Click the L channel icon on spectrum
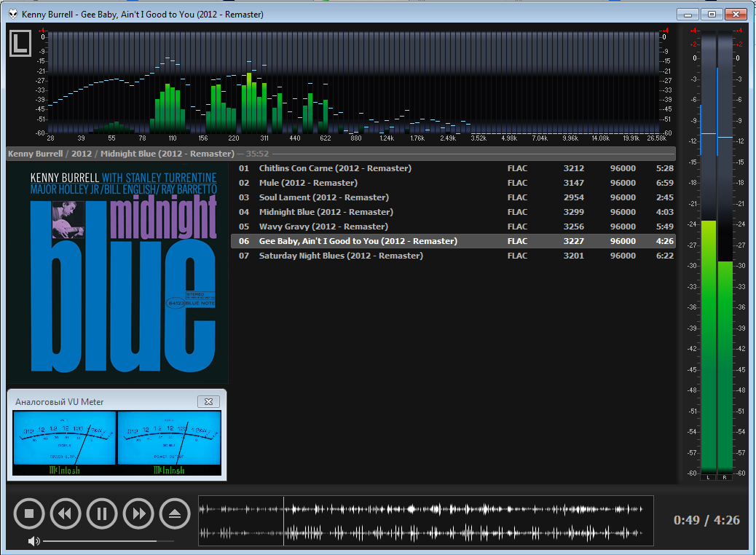The height and width of the screenshot is (555, 756). point(20,44)
